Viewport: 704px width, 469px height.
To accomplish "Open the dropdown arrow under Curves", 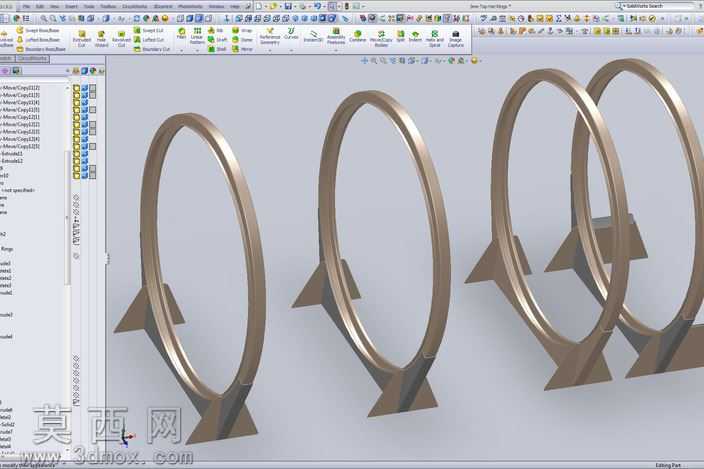I will point(291,51).
